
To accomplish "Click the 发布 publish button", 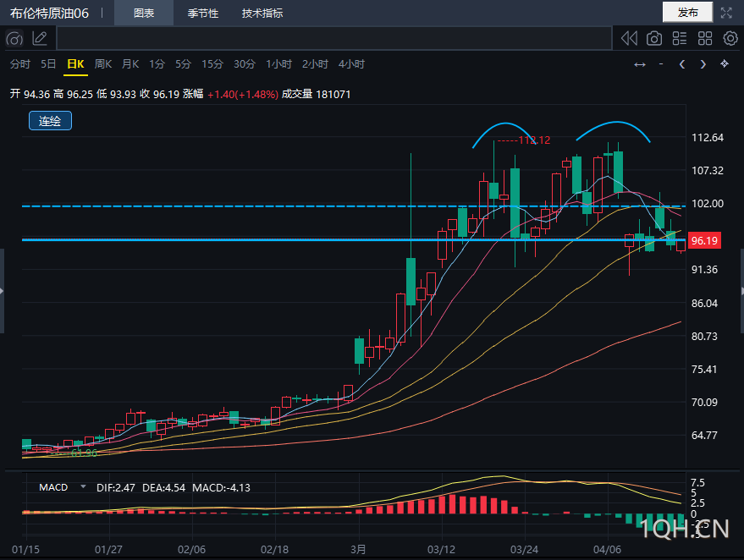I will click(x=687, y=12).
